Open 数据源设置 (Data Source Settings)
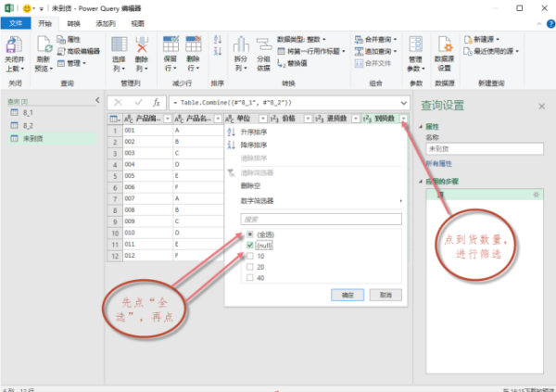The image size is (556, 392). (444, 54)
